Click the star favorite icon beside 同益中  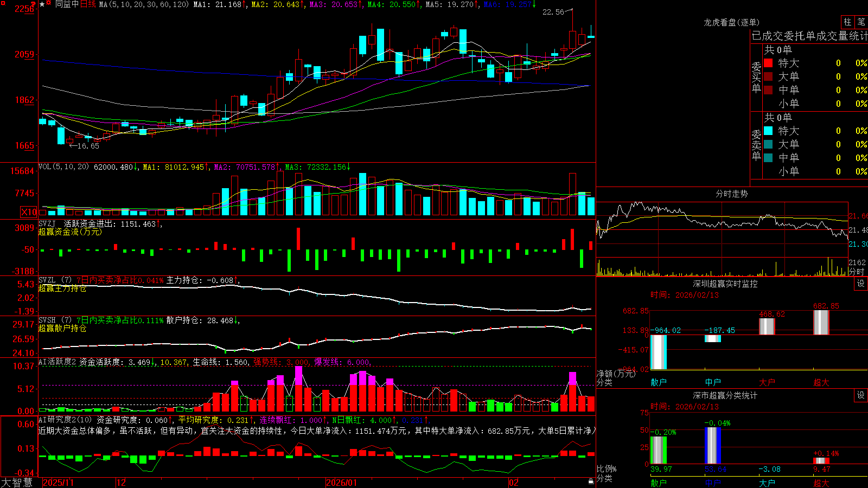[42, 4]
